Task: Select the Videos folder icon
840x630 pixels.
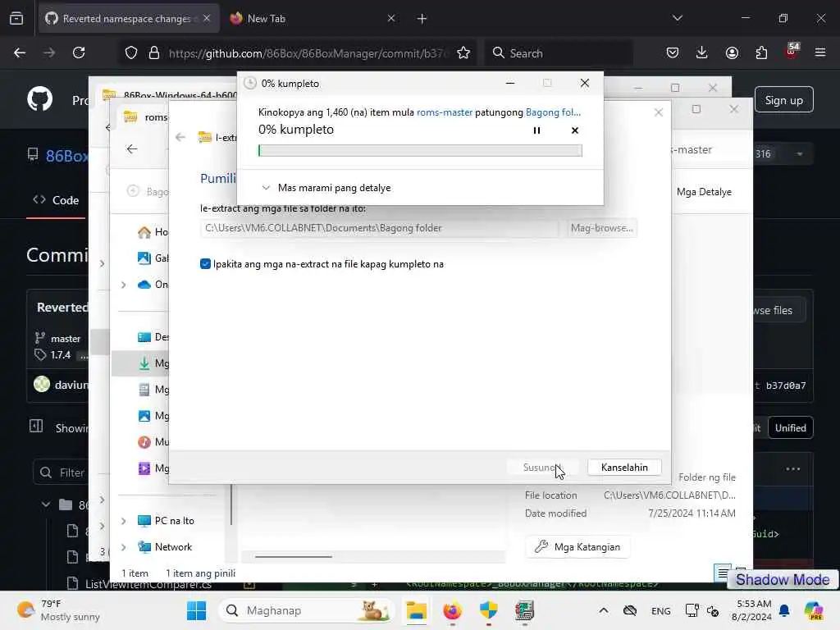Action: (x=144, y=468)
